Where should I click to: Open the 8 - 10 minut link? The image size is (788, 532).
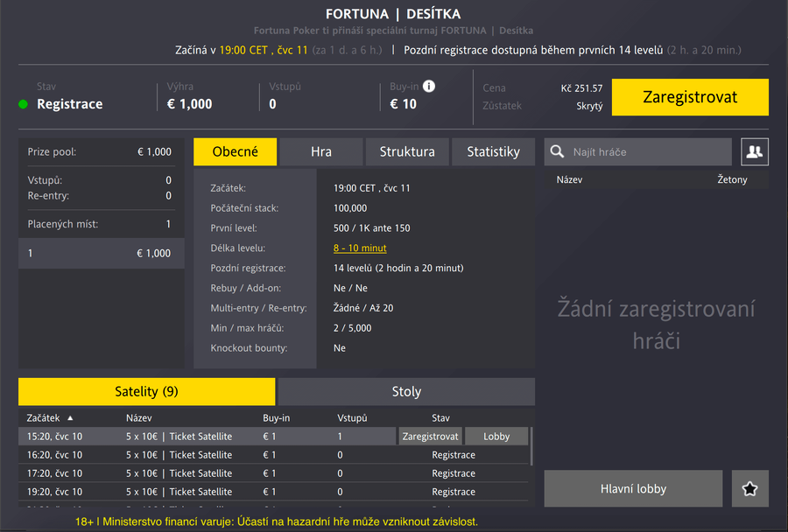(x=360, y=248)
